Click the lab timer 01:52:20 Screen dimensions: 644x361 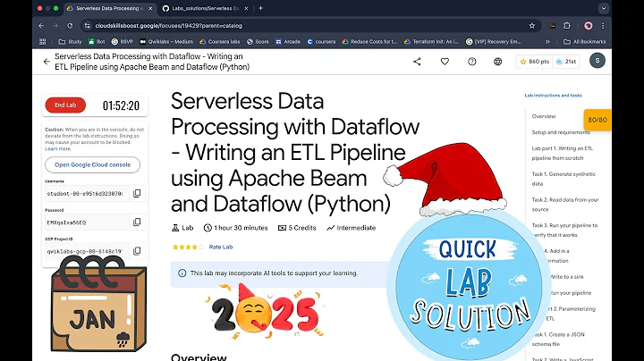click(x=121, y=105)
